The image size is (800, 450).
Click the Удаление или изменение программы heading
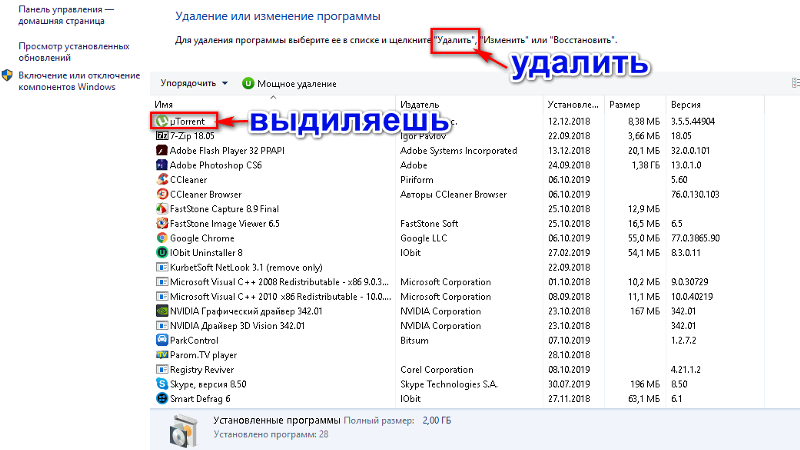point(278,16)
